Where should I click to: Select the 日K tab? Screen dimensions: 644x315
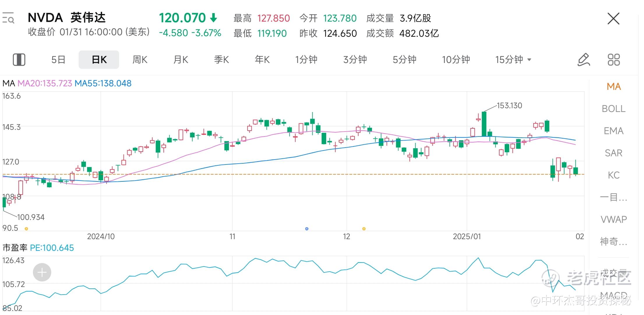click(99, 60)
